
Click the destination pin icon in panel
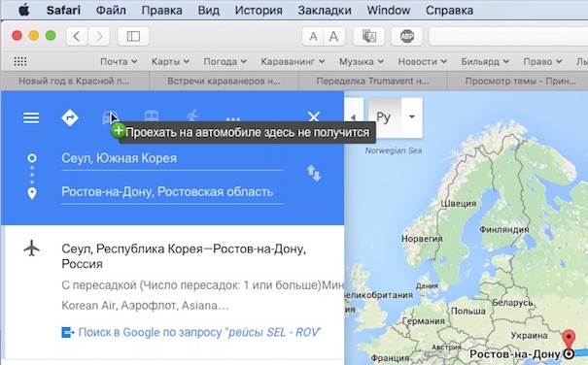pos(32,193)
